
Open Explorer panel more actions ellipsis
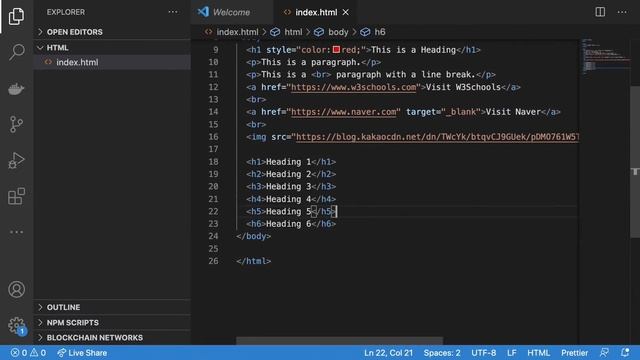pyautogui.click(x=173, y=12)
